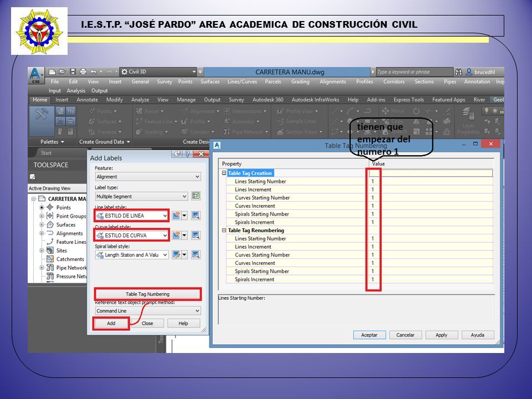Collapse the CARRETERA MANU tree node
Screen dimensions: 532x399
coord(34,199)
